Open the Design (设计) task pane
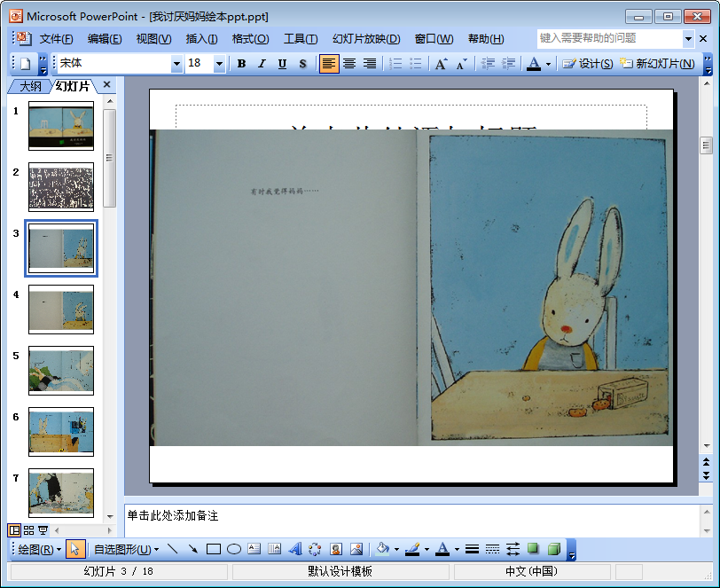This screenshot has width=720, height=588. (x=588, y=63)
